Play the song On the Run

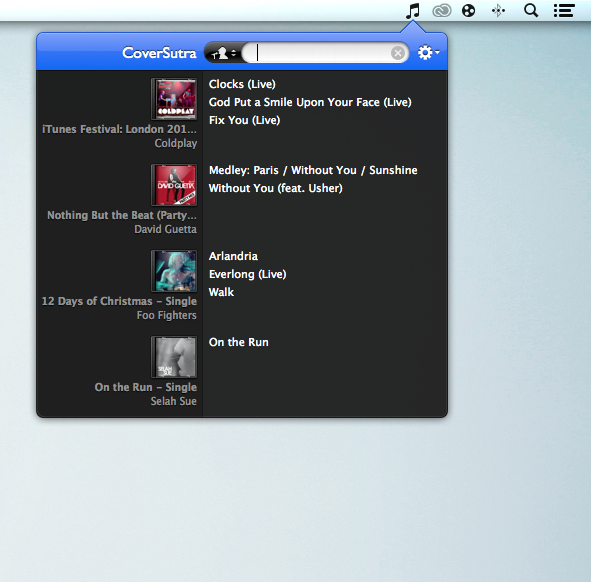[239, 342]
